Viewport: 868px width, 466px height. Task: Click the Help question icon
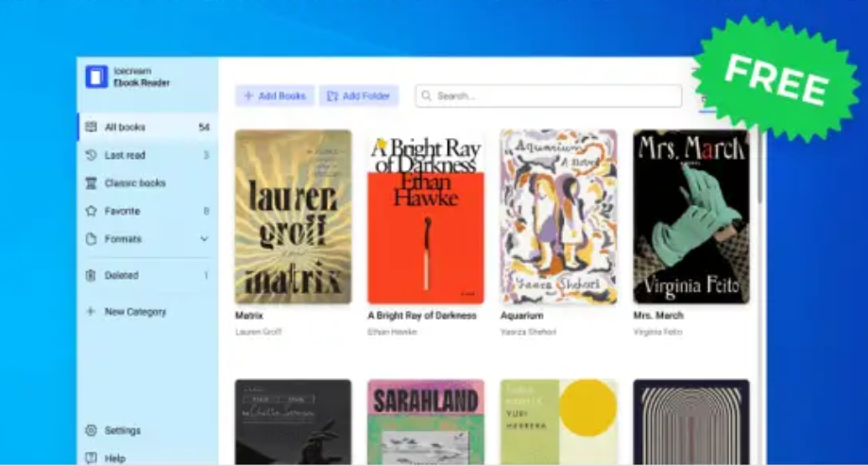point(92,458)
